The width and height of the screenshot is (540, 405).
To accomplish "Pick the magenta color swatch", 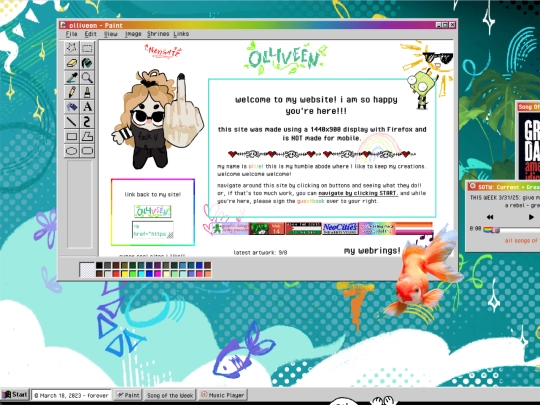I will point(158,273).
